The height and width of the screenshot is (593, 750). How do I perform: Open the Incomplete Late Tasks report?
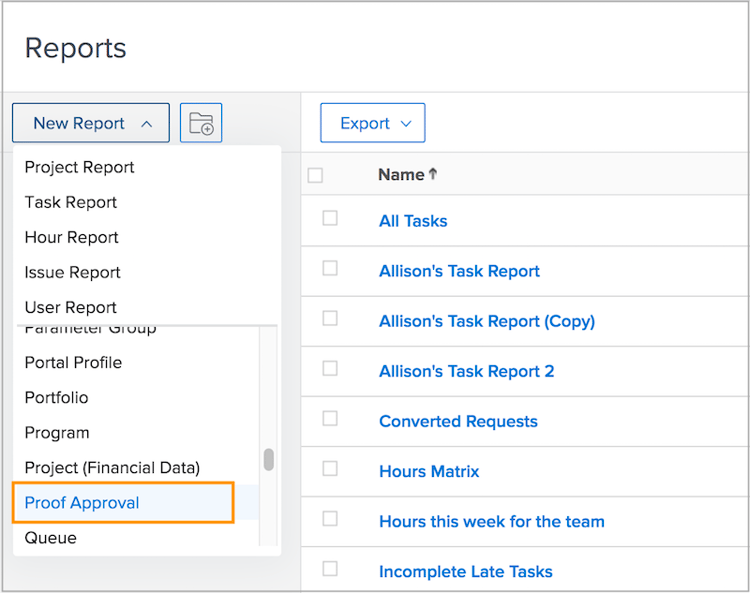tap(465, 572)
